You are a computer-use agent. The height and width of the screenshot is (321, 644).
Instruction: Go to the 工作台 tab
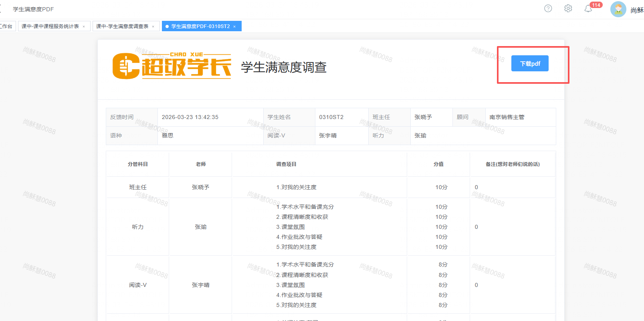[x=6, y=26]
